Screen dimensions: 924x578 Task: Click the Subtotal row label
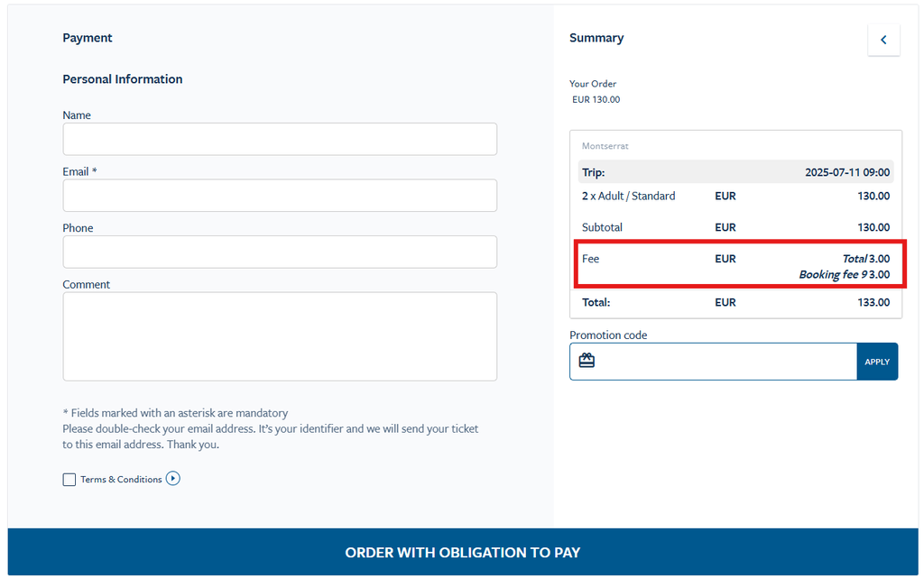[x=602, y=227]
